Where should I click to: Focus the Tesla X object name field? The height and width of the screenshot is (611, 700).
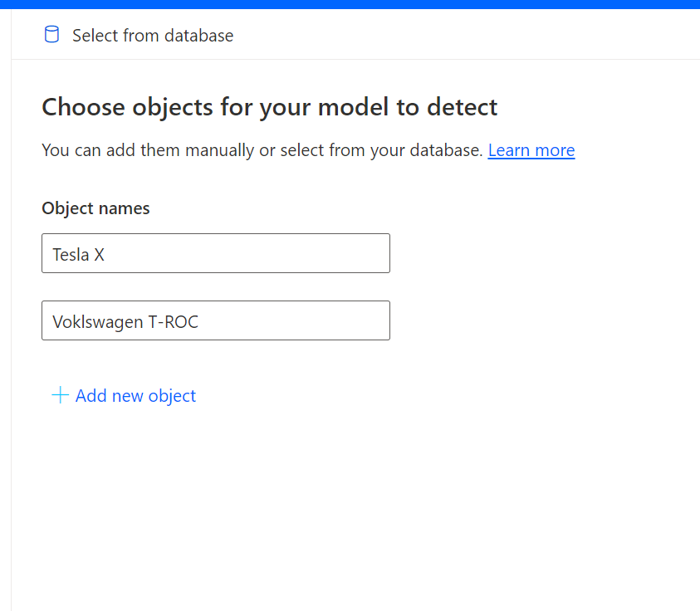pos(216,253)
